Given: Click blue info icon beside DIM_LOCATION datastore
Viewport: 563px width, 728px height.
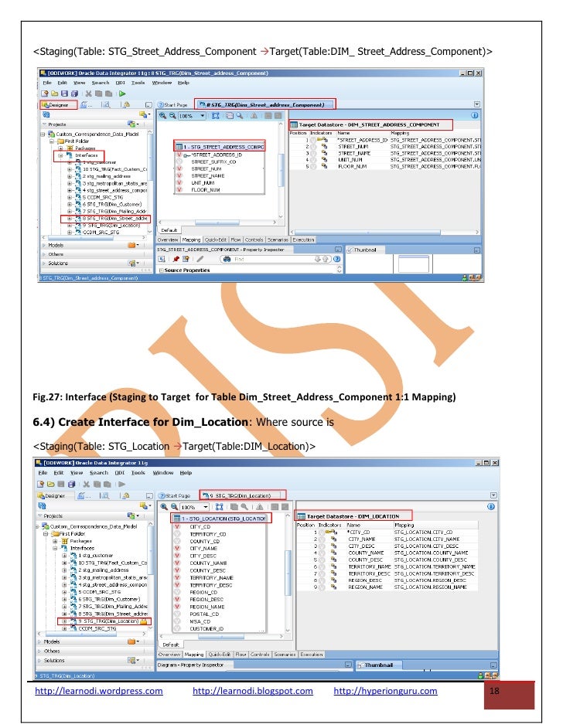Looking at the screenshot, I should pyautogui.click(x=491, y=506).
